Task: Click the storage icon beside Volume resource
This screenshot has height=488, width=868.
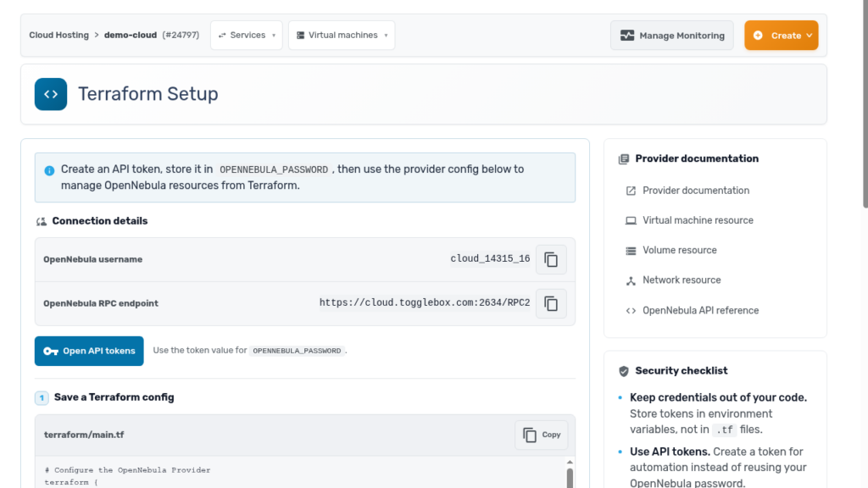Action: tap(631, 251)
